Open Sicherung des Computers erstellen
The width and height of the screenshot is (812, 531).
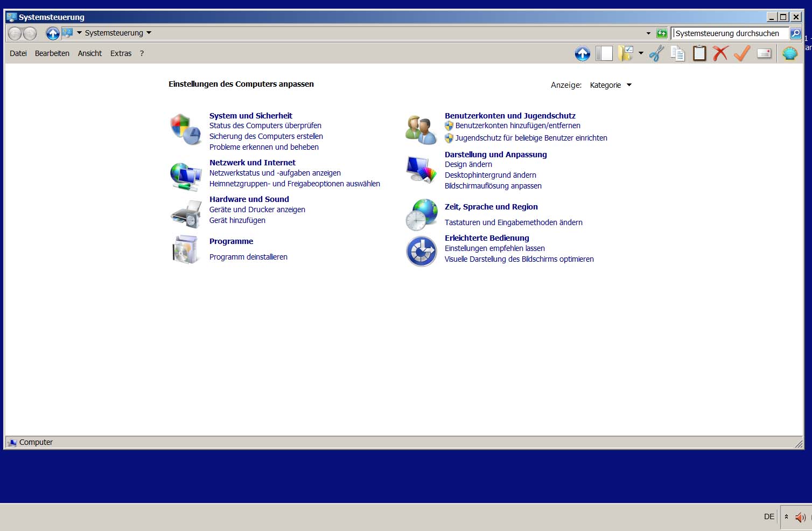[266, 136]
